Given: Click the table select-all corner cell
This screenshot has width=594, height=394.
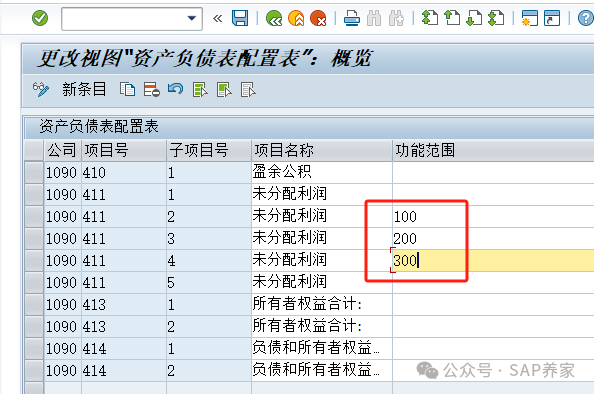Looking at the screenshot, I should click(34, 150).
